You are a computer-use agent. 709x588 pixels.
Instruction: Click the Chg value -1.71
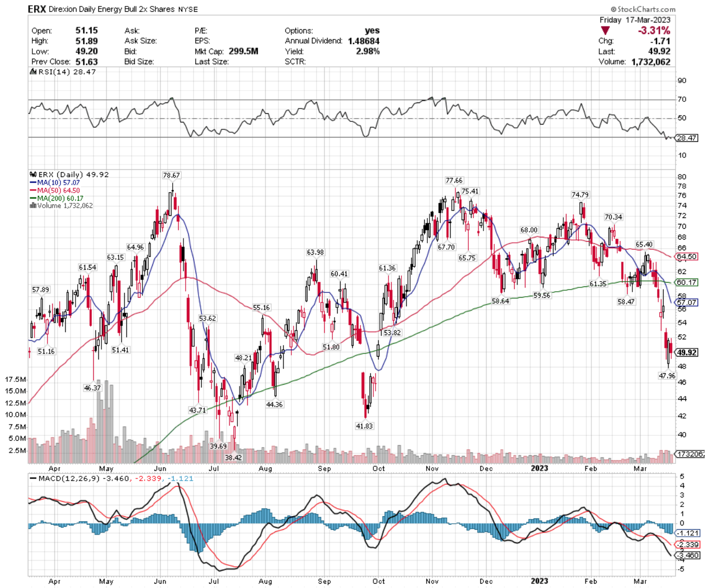(660, 41)
